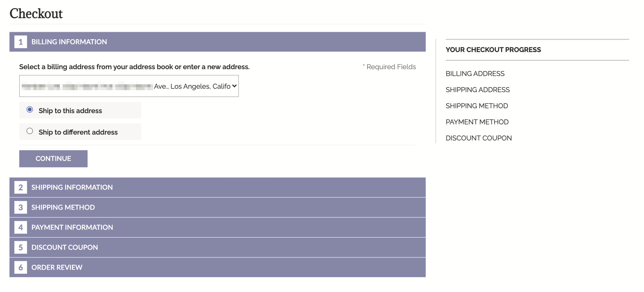Click the step 6 number badge

20,267
